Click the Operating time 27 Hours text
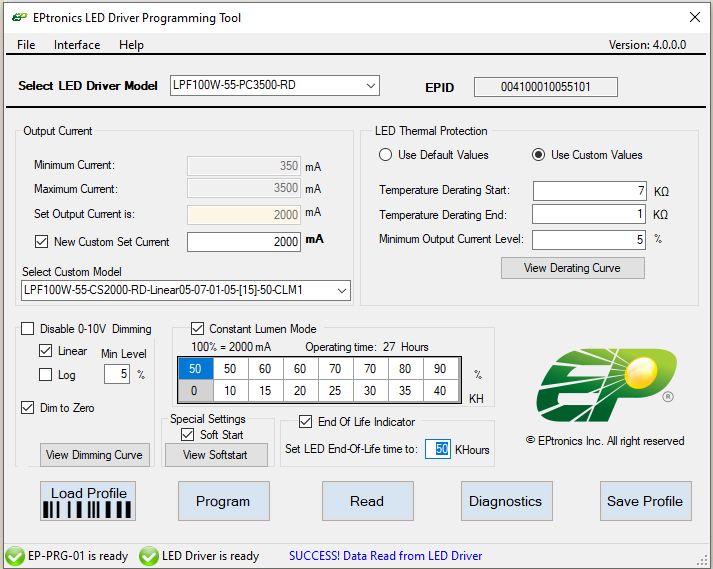This screenshot has width=713, height=569. (x=367, y=347)
